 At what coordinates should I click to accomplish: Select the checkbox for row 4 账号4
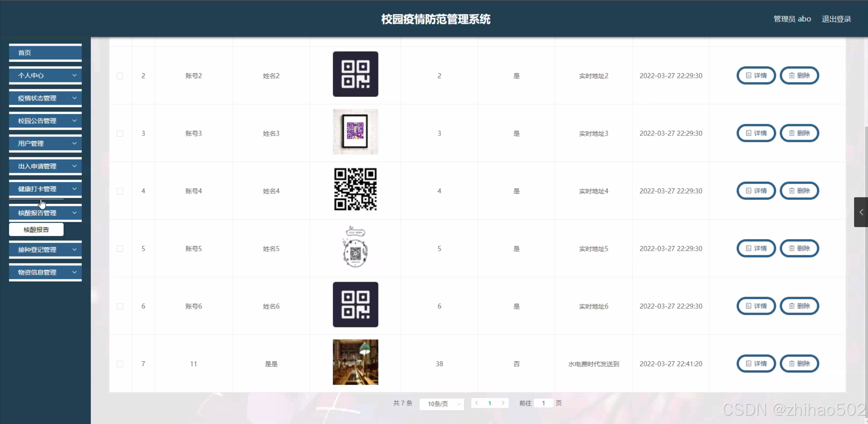click(120, 191)
